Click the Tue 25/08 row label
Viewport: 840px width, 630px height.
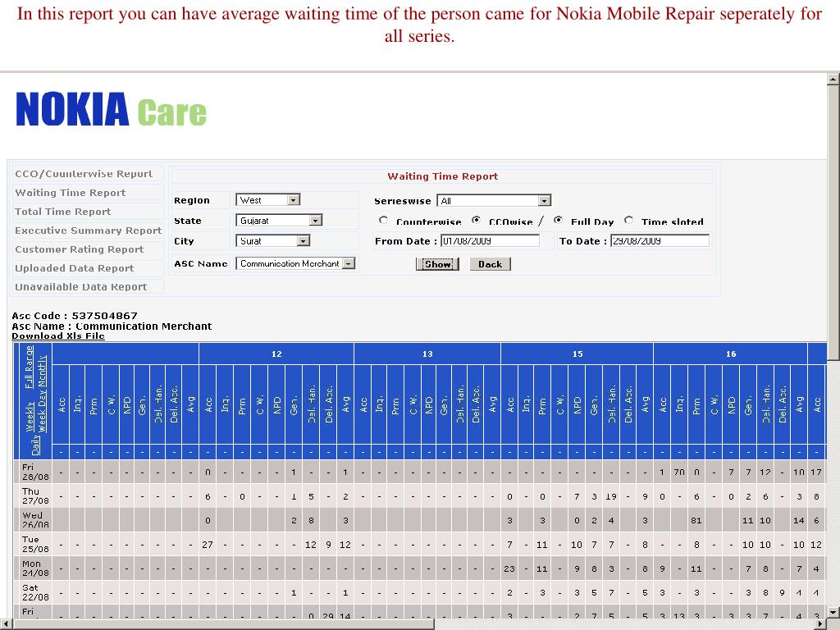(x=35, y=545)
